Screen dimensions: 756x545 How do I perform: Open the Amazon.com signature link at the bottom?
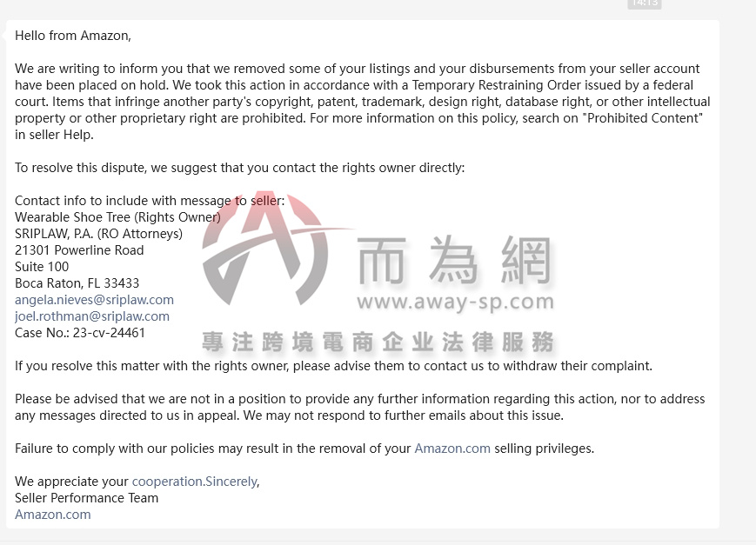[x=52, y=515]
